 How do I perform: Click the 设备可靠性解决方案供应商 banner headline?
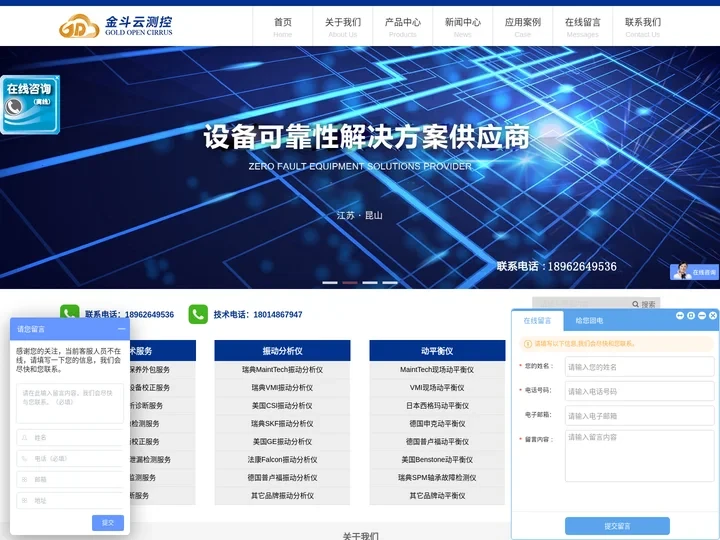tap(366, 137)
